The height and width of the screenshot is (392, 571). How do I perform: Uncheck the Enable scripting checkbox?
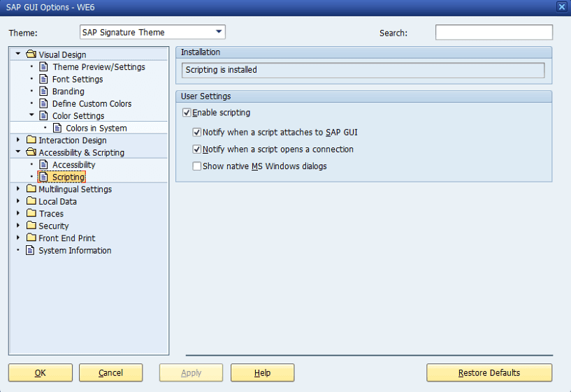[187, 112]
